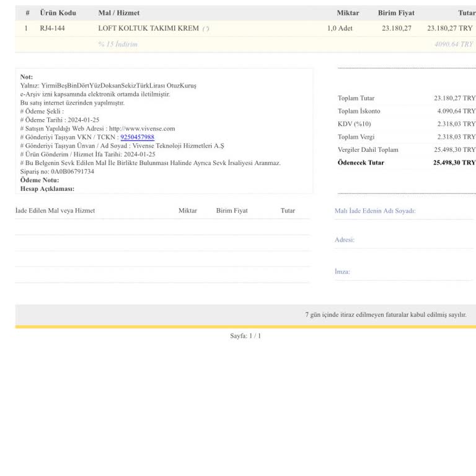476x476 pixels.
Task: Click the '7 gün içinde itiraz edilmeyen' footer note
Action: point(386,314)
